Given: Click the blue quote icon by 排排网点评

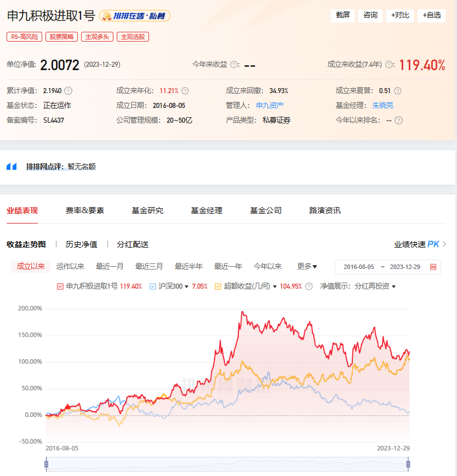Looking at the screenshot, I should pyautogui.click(x=12, y=167).
